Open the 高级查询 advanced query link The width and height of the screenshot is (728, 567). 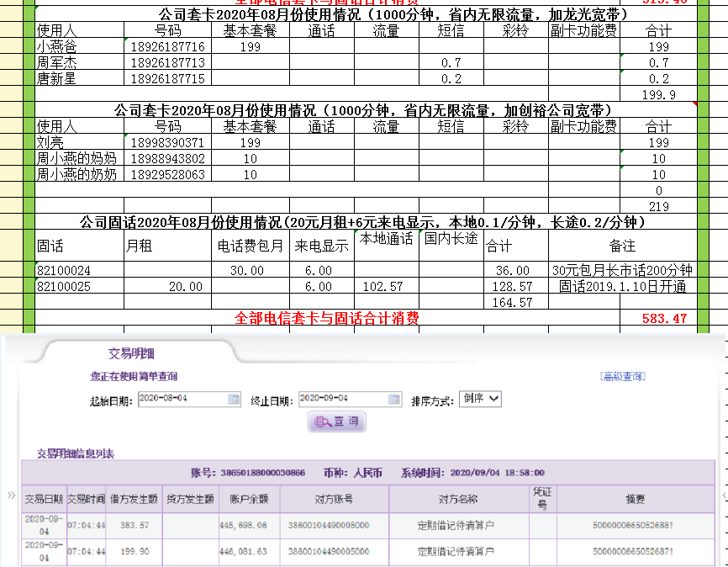pyautogui.click(x=622, y=376)
